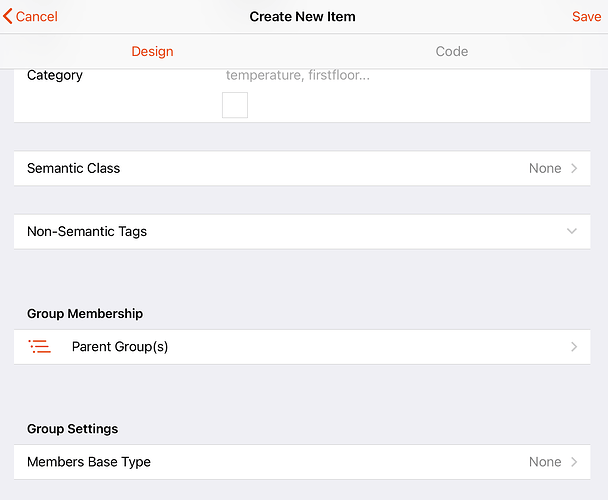Select the Semantic Class None value
This screenshot has height=500, width=608.
tap(545, 168)
